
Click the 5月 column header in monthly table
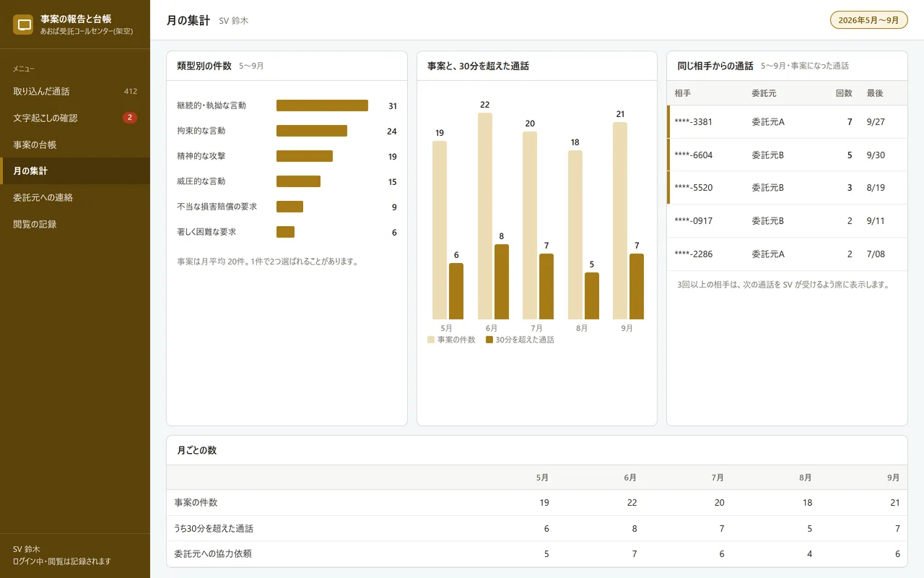542,478
